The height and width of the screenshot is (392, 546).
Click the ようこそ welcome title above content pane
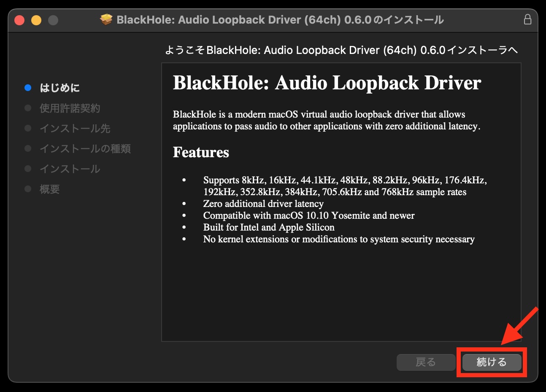341,50
